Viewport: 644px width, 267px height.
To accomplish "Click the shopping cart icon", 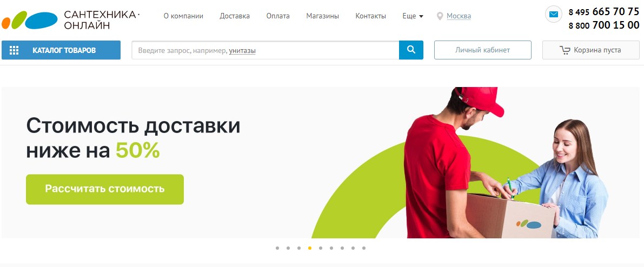I will coord(565,50).
